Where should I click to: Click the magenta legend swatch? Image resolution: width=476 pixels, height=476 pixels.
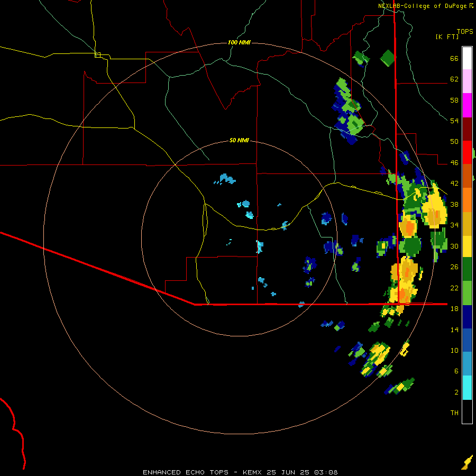[467, 105]
